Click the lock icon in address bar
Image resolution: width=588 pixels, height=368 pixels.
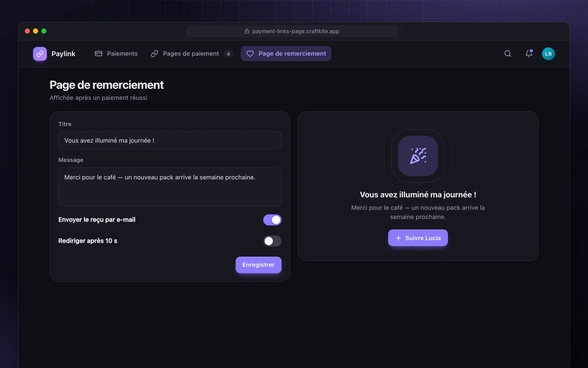(x=247, y=31)
